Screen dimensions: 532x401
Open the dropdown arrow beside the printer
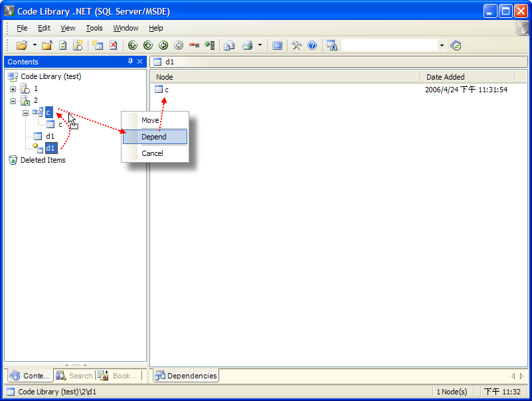click(x=260, y=45)
